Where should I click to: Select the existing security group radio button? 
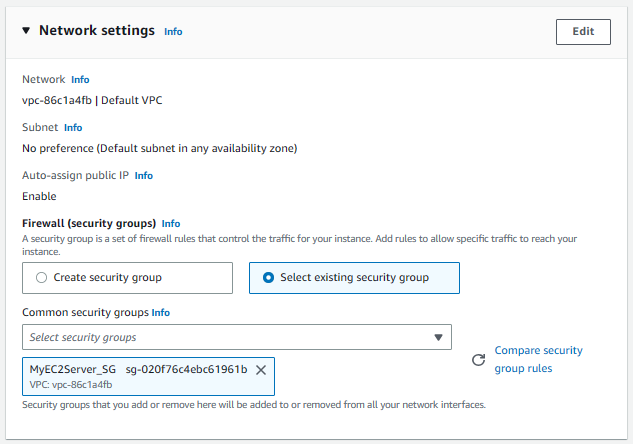click(x=268, y=278)
